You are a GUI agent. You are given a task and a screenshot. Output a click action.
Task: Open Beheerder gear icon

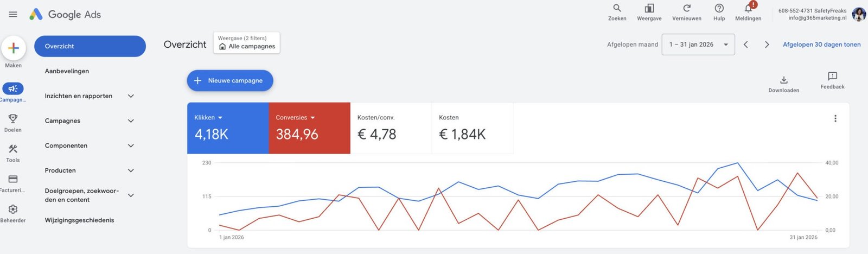click(x=13, y=209)
